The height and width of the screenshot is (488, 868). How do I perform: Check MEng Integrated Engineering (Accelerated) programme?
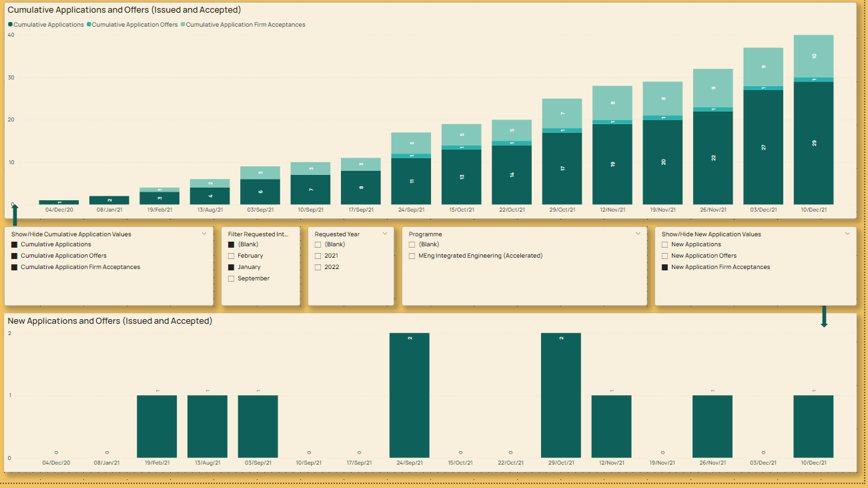412,256
